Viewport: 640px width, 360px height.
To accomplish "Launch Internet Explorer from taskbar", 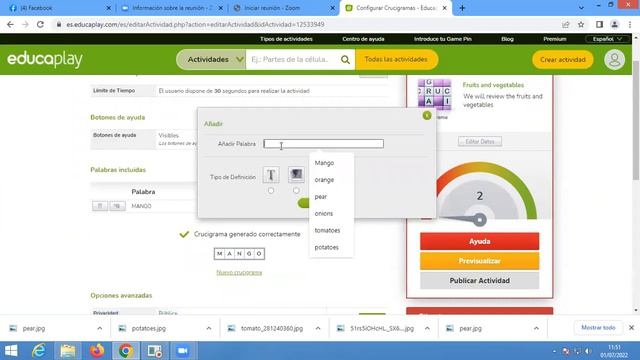I will 39,351.
